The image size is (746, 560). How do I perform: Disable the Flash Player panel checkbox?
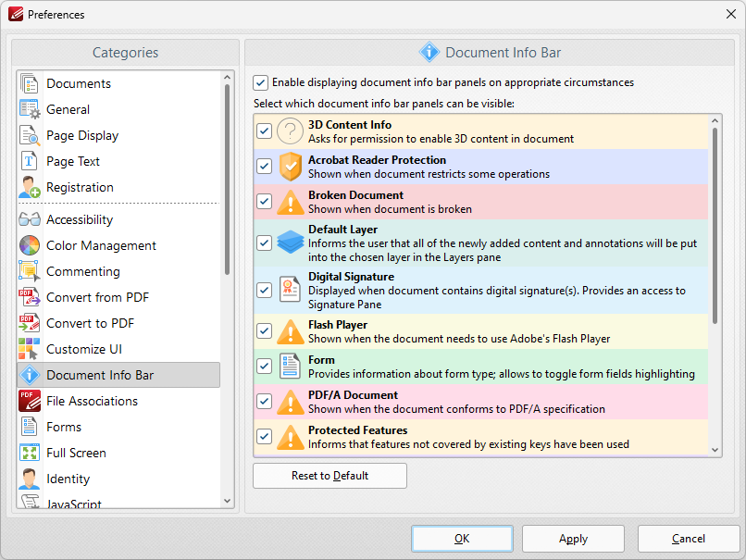point(264,331)
